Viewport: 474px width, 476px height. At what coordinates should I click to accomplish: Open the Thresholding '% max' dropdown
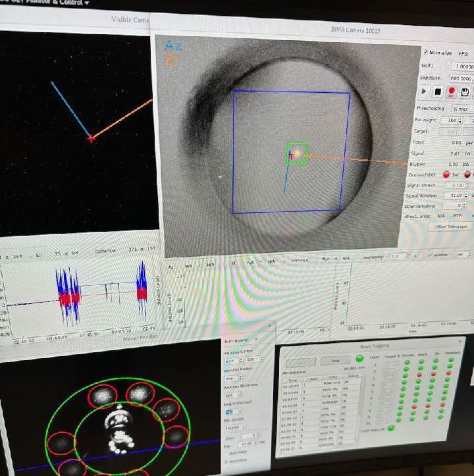pyautogui.click(x=459, y=109)
